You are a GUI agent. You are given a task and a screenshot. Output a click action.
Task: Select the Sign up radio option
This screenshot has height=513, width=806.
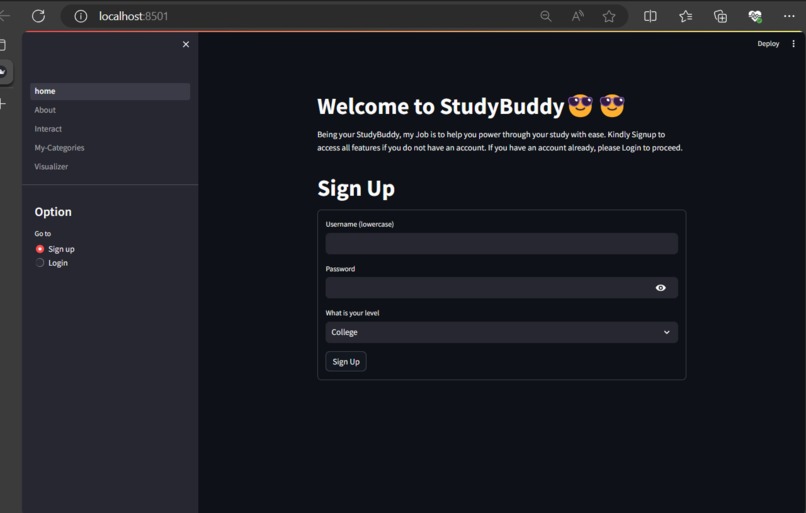coord(55,249)
